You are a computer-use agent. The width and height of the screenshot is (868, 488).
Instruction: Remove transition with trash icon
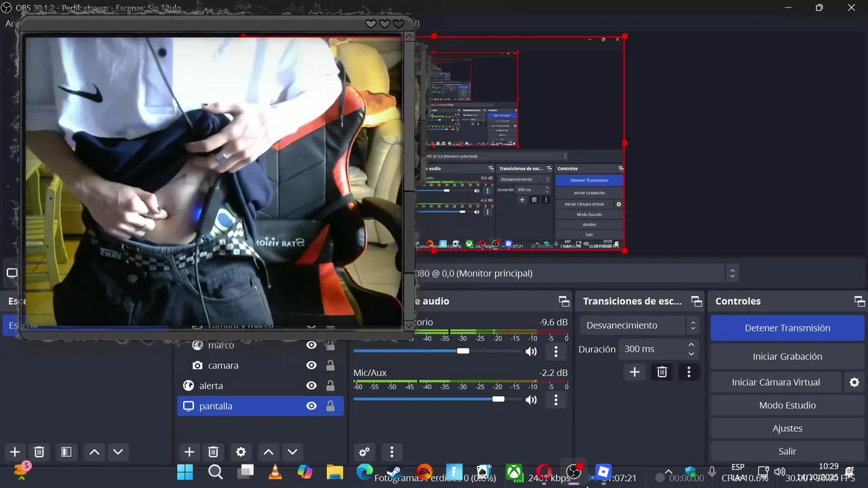[x=662, y=371]
